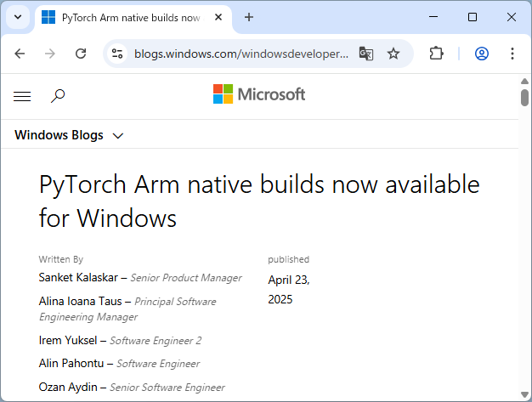This screenshot has width=532, height=402.
Task: Bookmark this page with the star
Action: [393, 54]
